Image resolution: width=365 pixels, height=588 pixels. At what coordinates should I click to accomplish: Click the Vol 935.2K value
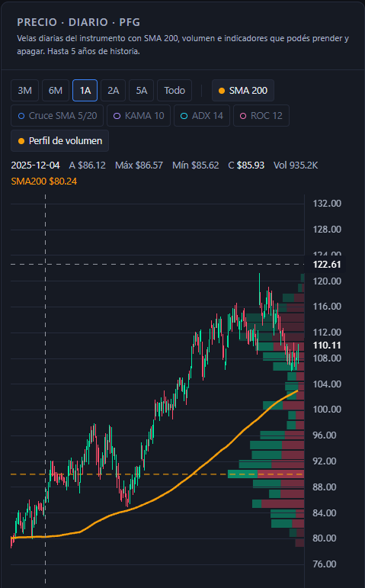click(296, 165)
